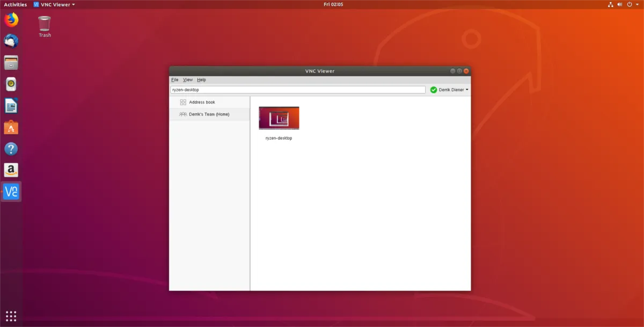
Task: Open the volume icon in top bar
Action: 621,4
